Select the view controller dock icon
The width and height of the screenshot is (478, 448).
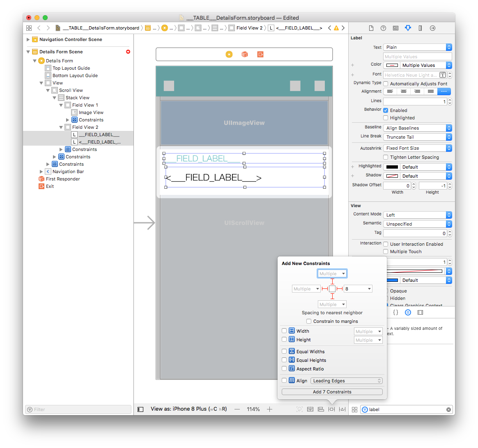coord(229,54)
